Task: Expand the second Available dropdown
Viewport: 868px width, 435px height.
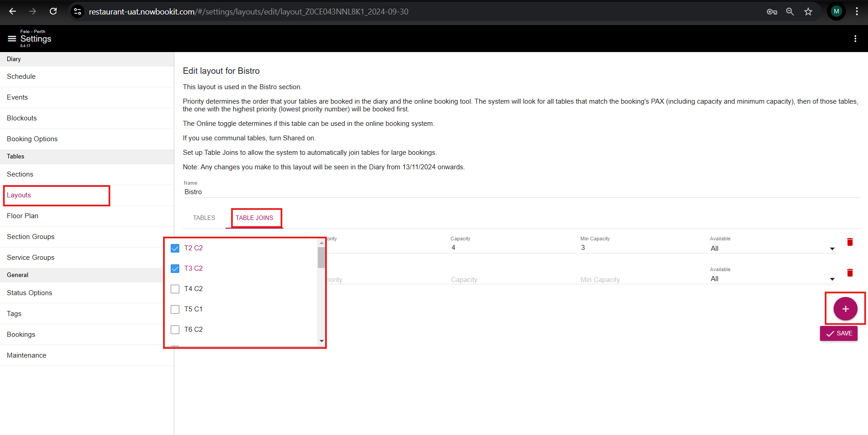Action: [832, 279]
